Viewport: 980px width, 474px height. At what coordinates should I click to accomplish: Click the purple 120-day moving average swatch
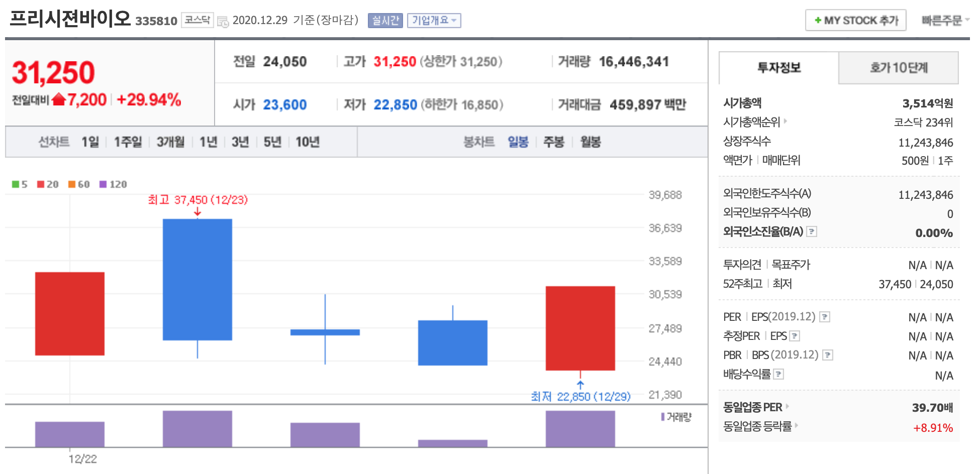103,184
